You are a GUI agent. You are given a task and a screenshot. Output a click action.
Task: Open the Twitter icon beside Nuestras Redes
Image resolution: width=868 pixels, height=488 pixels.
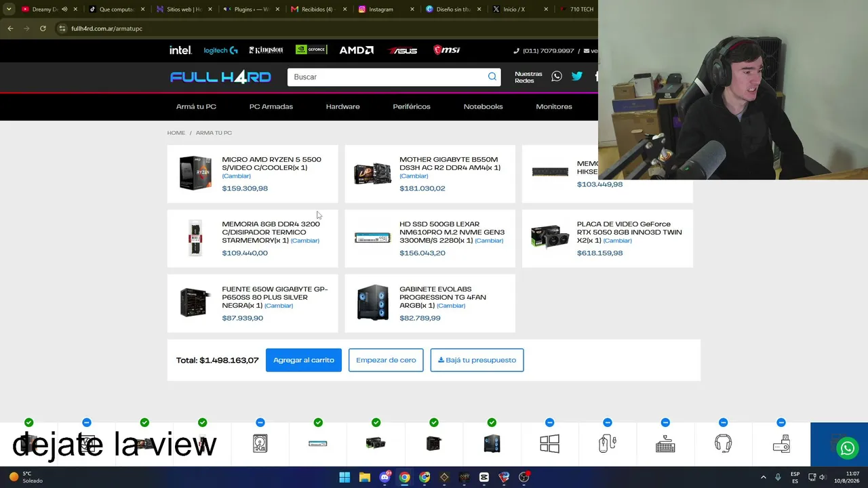tap(577, 77)
